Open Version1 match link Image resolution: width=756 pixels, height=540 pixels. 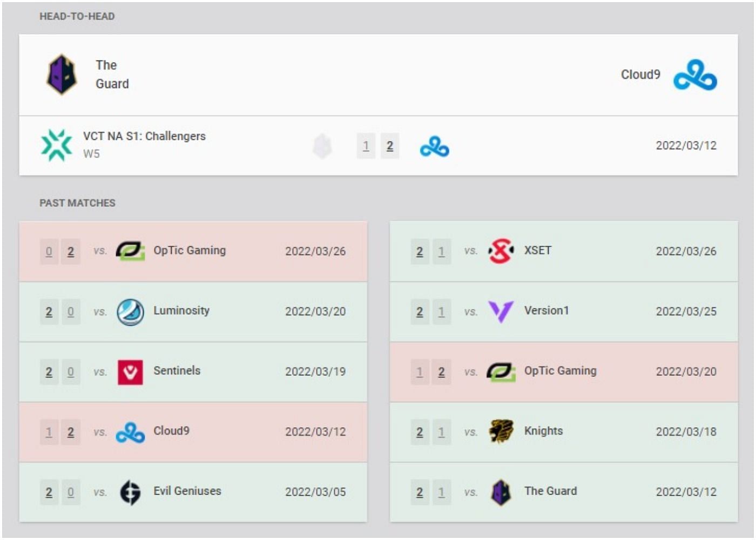pyautogui.click(x=546, y=310)
